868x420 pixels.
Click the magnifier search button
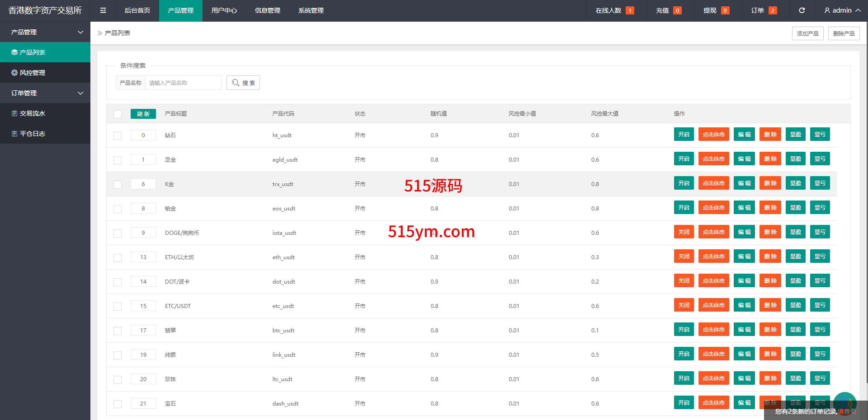[243, 83]
